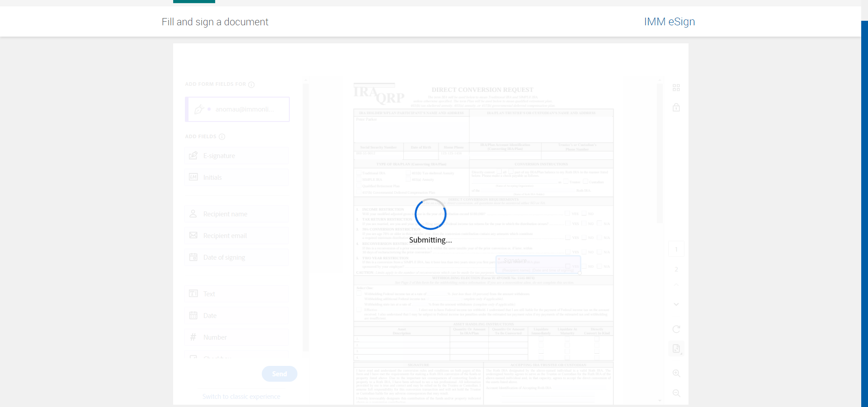Screen dimensions: 868x407
Task: Open the anomau@immonli... recipient selector
Action: [x=237, y=109]
